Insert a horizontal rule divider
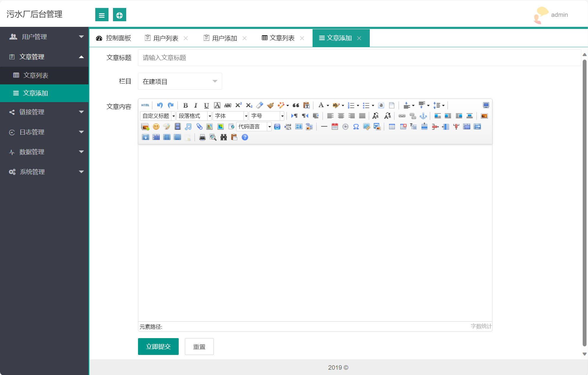Screen dimensions: 588x375 (x=324, y=127)
